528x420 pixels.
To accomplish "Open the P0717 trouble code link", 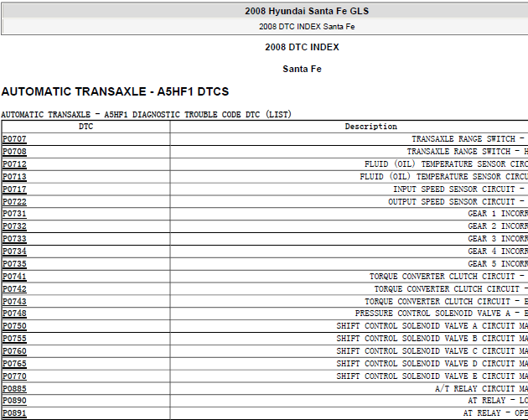I will click(14, 189).
